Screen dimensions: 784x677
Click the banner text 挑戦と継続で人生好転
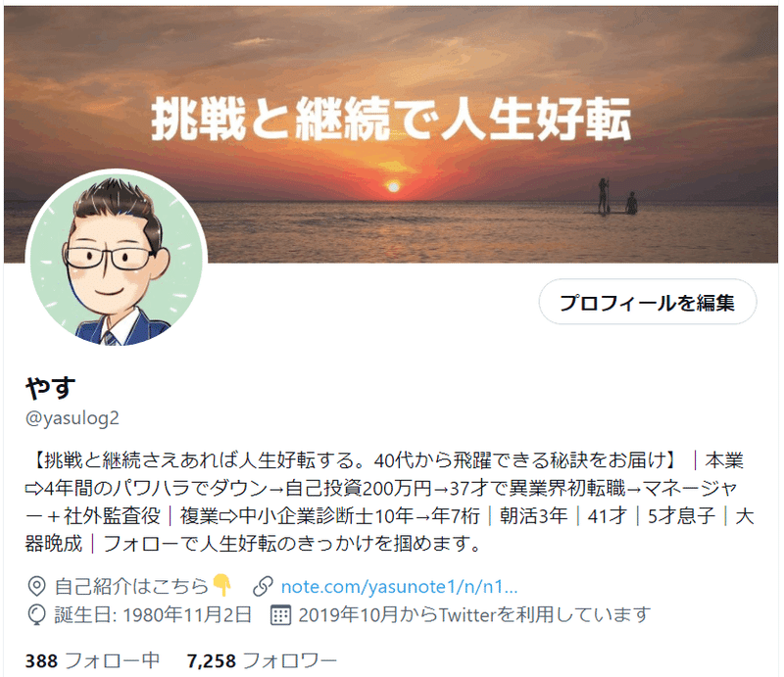391,119
